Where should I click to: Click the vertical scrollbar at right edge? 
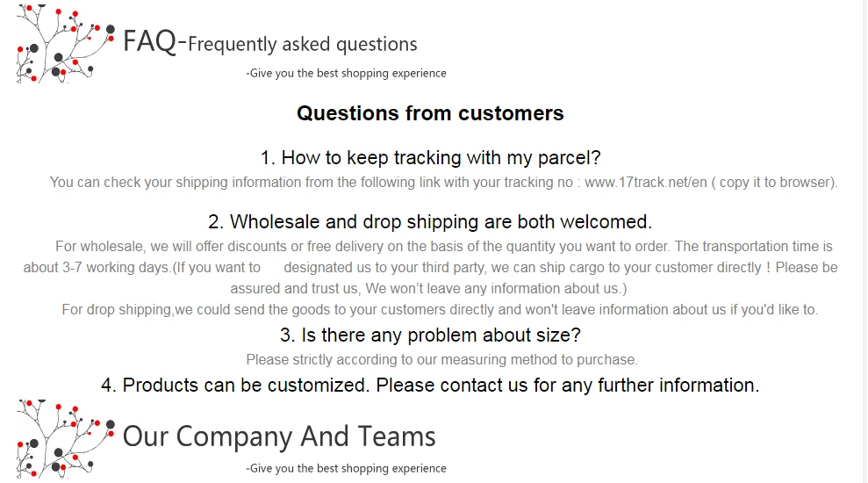865,241
